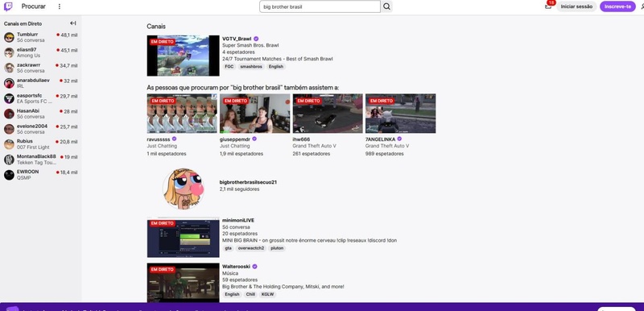Click verified badge next to giuseppemdr
Screen dimensions: 644x311
254,139
